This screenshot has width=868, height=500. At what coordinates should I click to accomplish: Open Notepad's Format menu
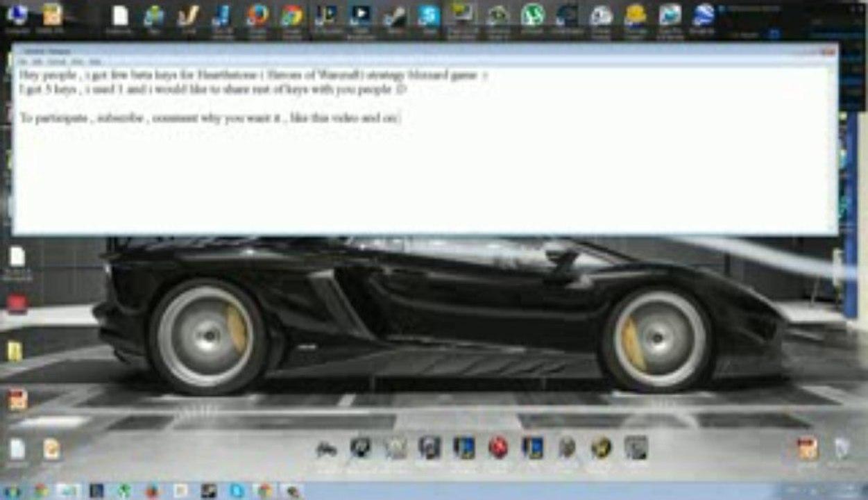coord(58,61)
